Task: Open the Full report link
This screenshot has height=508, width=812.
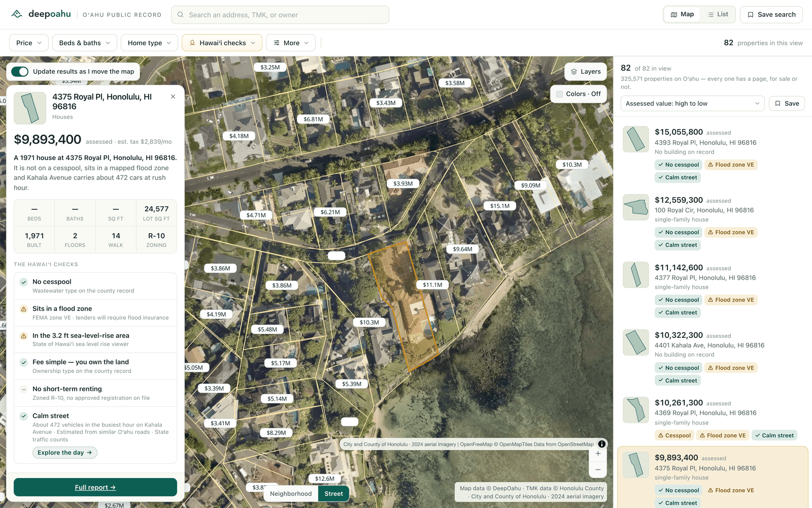Action: pyautogui.click(x=95, y=487)
